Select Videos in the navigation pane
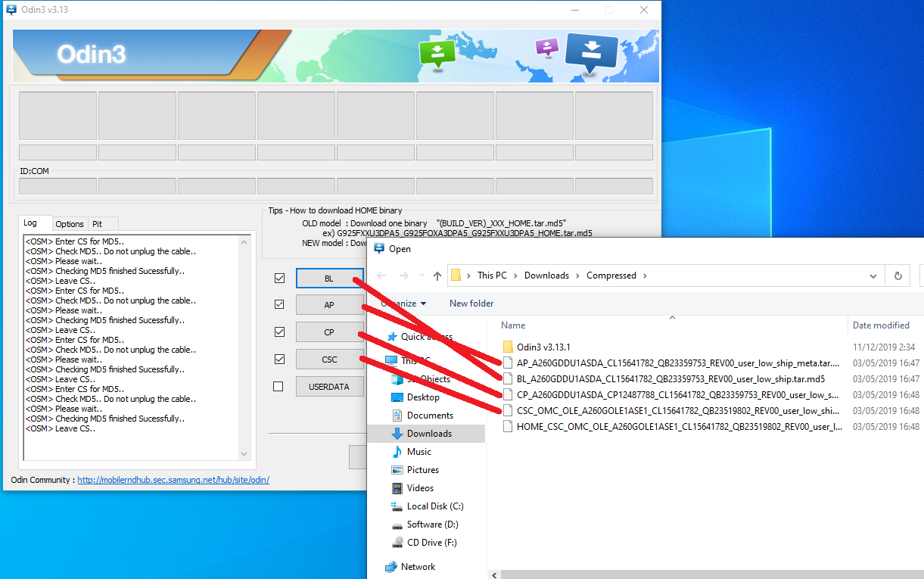 pyautogui.click(x=421, y=488)
